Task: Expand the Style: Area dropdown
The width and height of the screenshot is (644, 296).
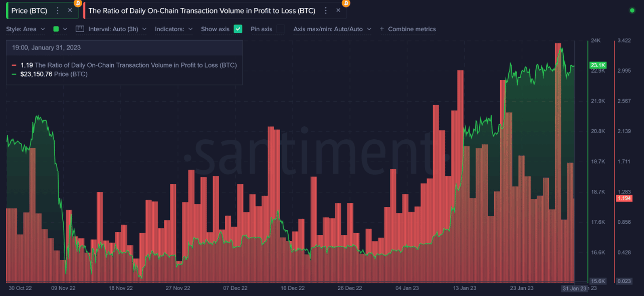Action: coord(26,29)
